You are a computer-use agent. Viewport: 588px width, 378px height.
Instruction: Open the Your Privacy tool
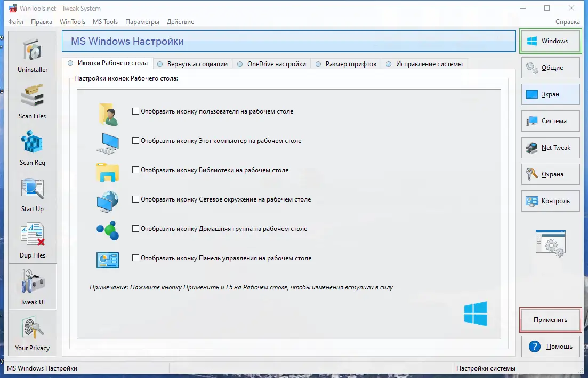(x=32, y=333)
